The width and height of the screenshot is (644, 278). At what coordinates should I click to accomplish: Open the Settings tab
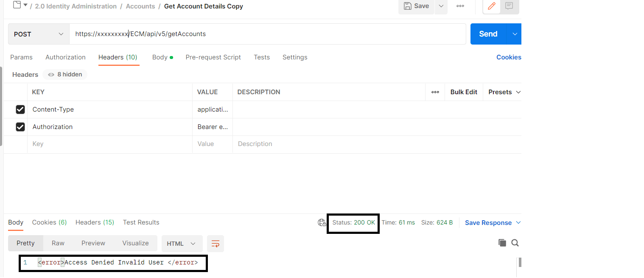coord(295,57)
